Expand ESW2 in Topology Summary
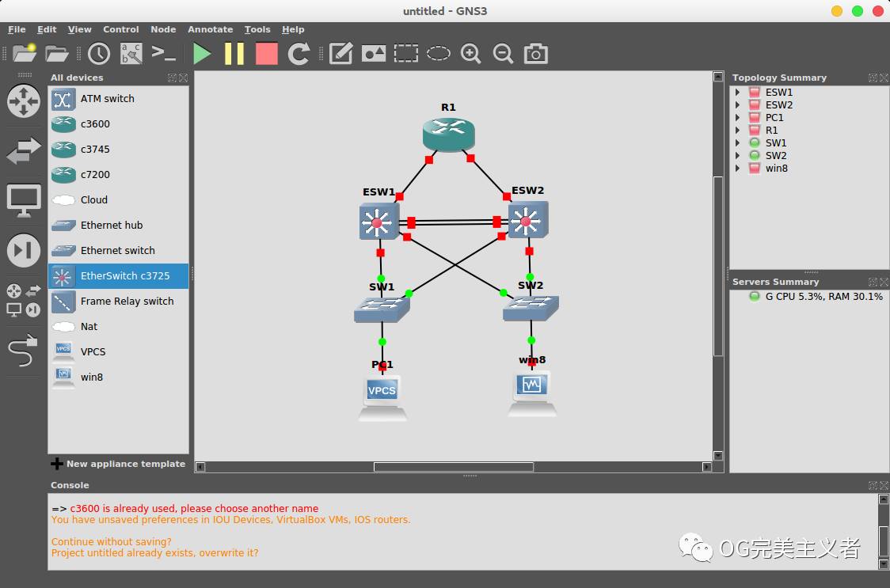890x588 pixels. [737, 105]
